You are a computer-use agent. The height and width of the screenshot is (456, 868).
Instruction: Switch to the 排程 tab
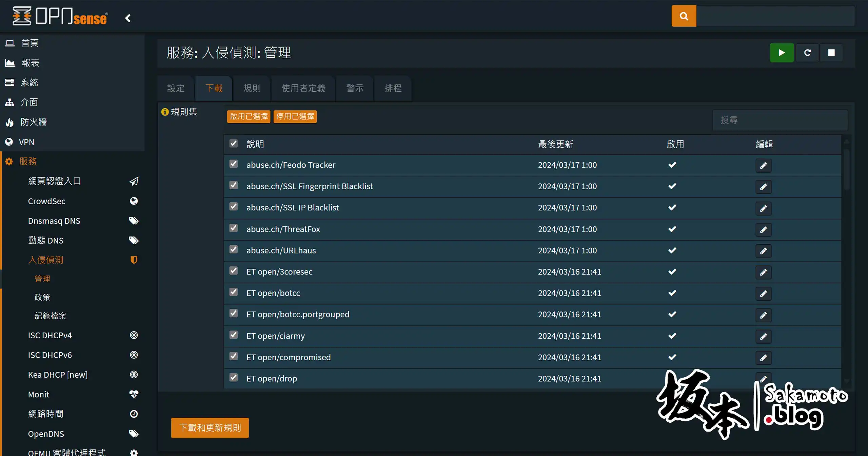coord(393,88)
